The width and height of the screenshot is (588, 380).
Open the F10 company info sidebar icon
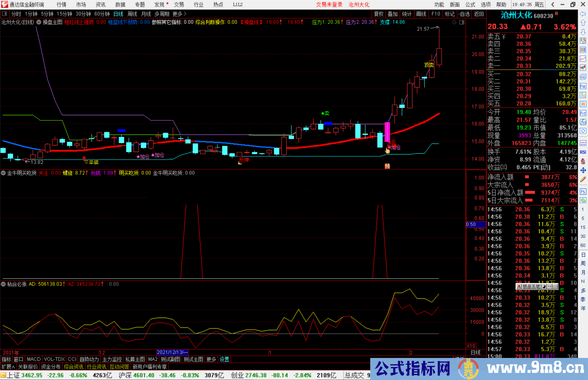coord(583,86)
